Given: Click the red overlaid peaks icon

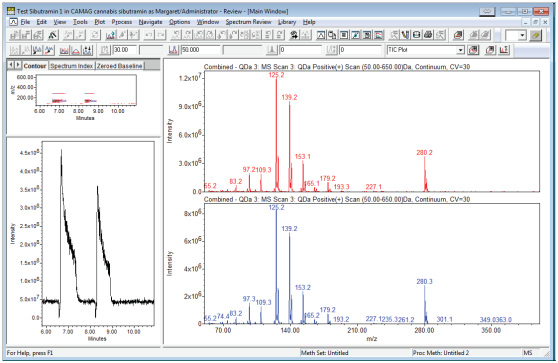Looking at the screenshot, I should tap(64, 50).
